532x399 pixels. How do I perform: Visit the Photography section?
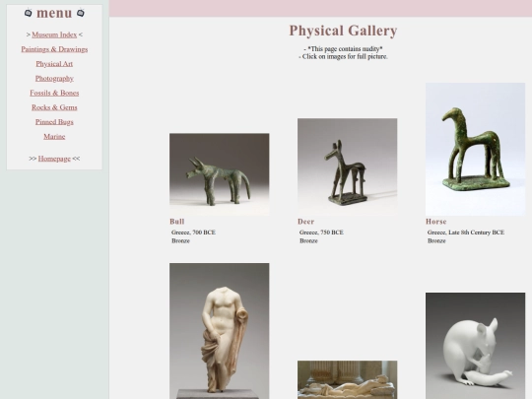54,79
